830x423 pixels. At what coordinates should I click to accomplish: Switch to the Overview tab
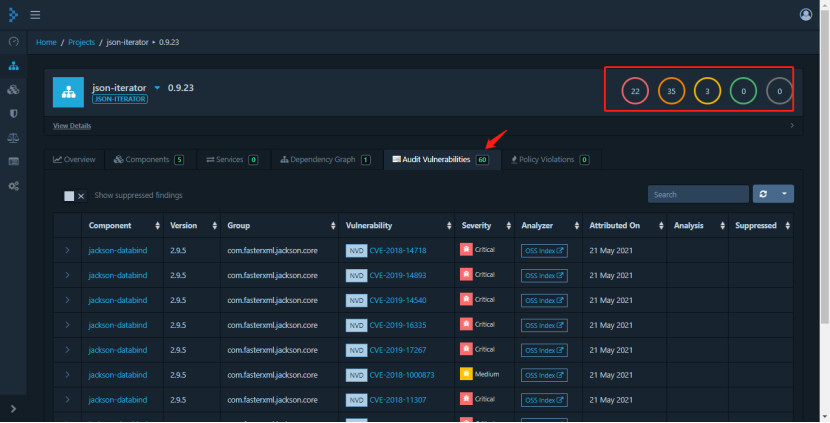tap(74, 159)
